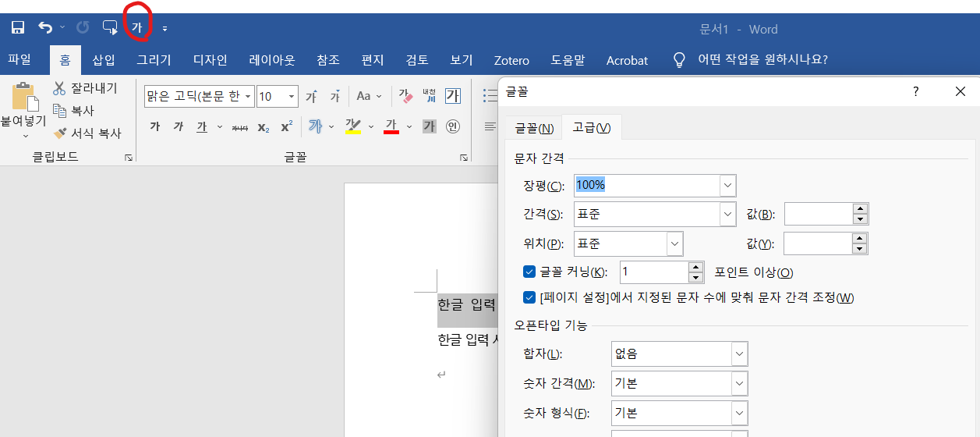Image resolution: width=980 pixels, height=437 pixels.
Task: Open the font name combo box
Action: pos(200,97)
